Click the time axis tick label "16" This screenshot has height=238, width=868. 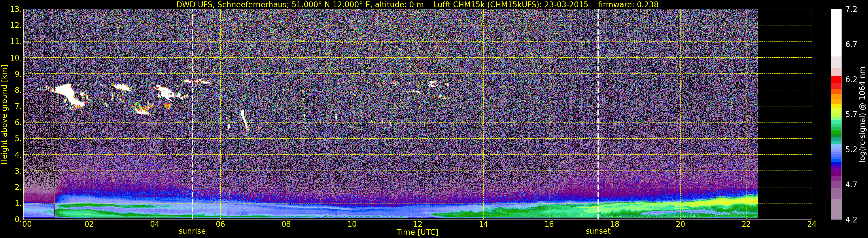click(x=549, y=224)
